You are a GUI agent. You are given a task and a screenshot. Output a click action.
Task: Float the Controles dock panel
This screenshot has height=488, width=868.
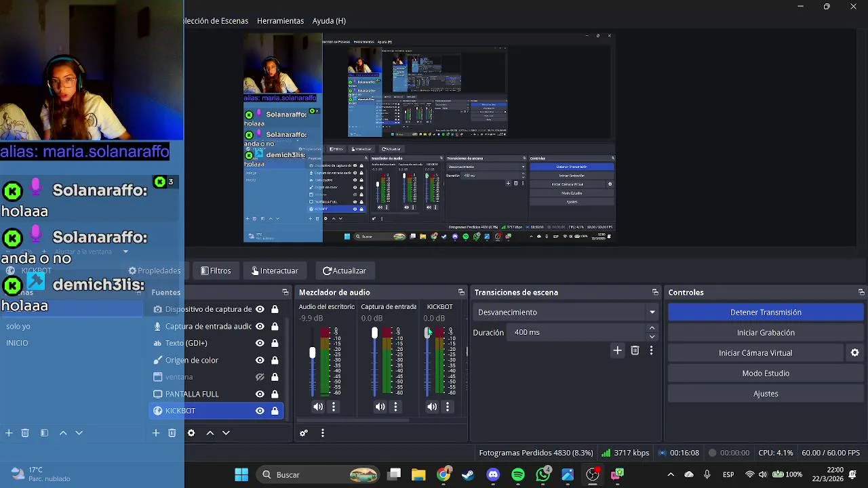861,292
